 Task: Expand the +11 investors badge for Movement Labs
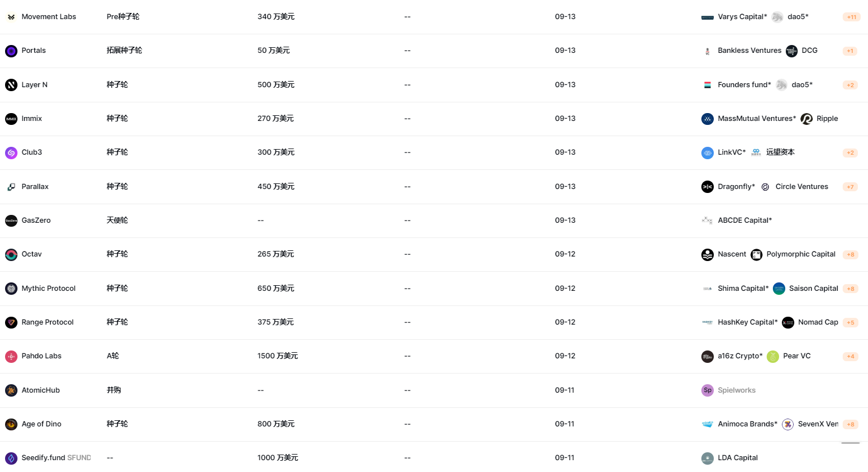click(852, 17)
